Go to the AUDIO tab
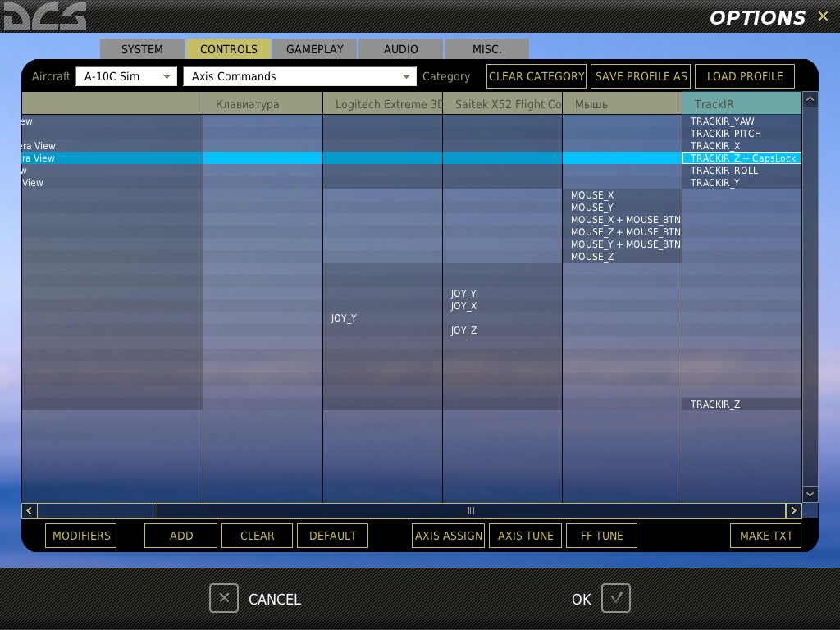The width and height of the screenshot is (840, 630). tap(400, 49)
